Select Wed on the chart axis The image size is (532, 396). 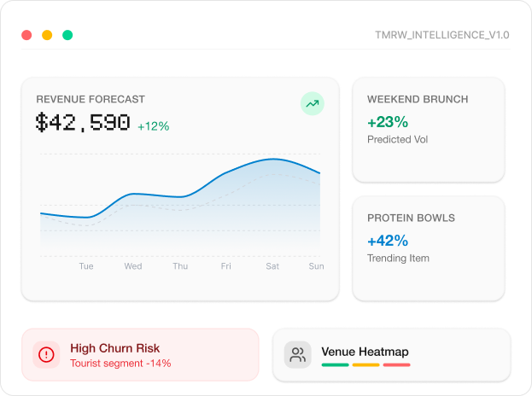pyautogui.click(x=133, y=266)
